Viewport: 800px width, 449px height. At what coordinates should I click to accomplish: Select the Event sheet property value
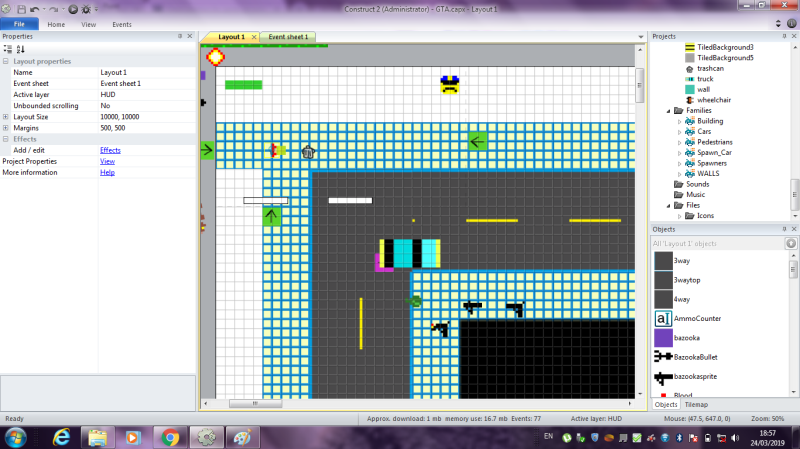[147, 84]
